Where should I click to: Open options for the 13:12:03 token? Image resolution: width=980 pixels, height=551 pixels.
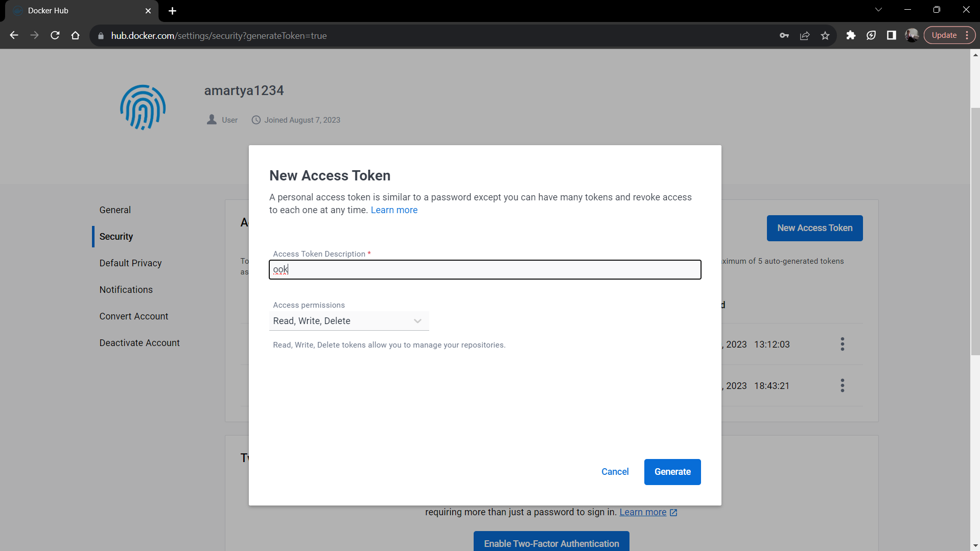[843, 344]
